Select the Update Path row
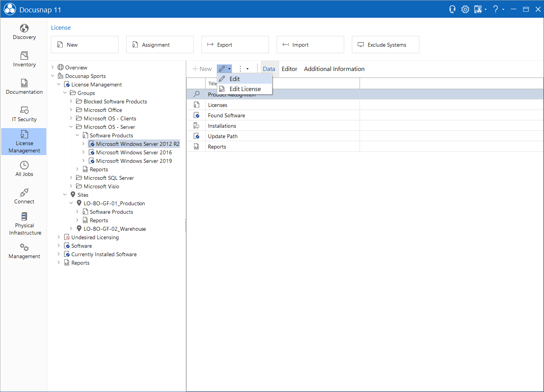 (365, 136)
